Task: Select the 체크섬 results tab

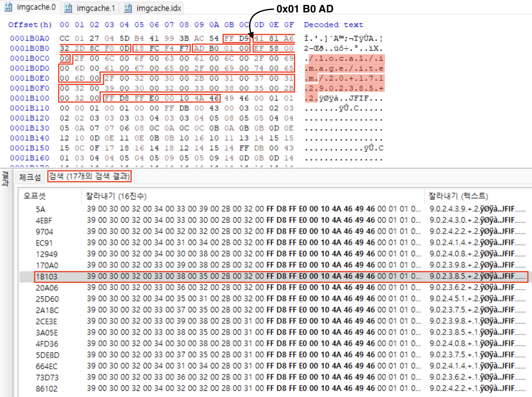Action: (x=30, y=177)
